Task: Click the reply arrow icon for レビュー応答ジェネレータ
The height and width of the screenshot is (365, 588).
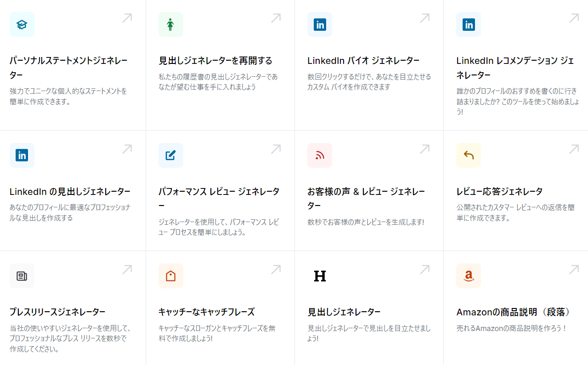Action: pos(469,155)
